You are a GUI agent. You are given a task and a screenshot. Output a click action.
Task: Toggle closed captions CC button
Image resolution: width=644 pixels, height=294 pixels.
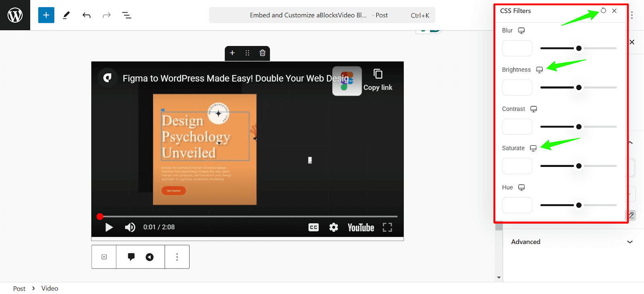coord(314,228)
